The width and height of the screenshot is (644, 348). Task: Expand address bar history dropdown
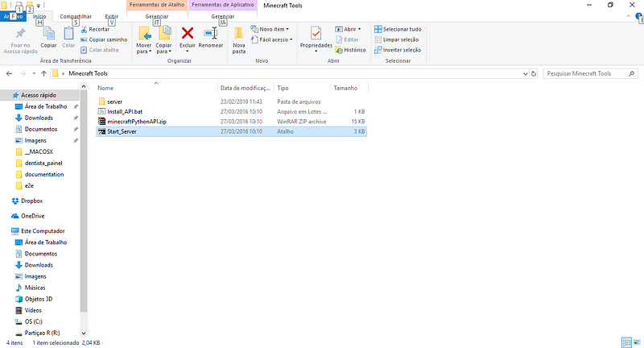point(526,73)
